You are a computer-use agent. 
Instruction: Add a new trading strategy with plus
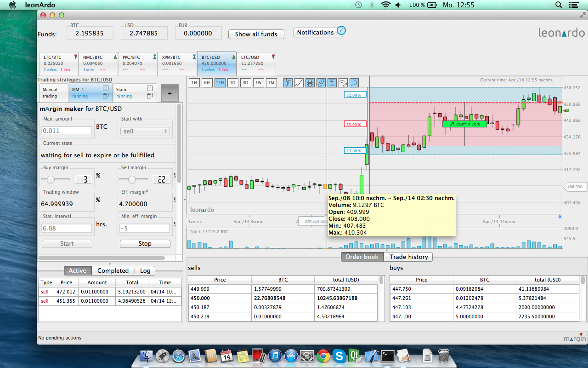[170, 93]
